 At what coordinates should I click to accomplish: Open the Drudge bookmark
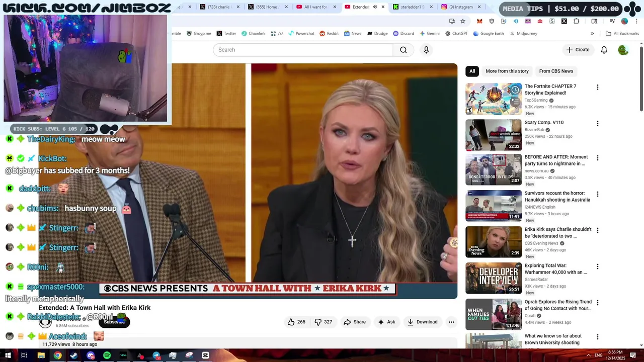[377, 34]
